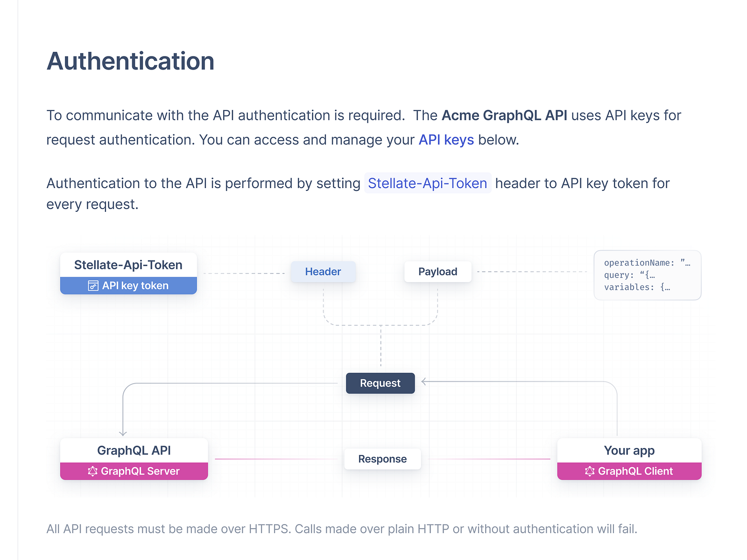Click the Your app card title

[x=629, y=450]
